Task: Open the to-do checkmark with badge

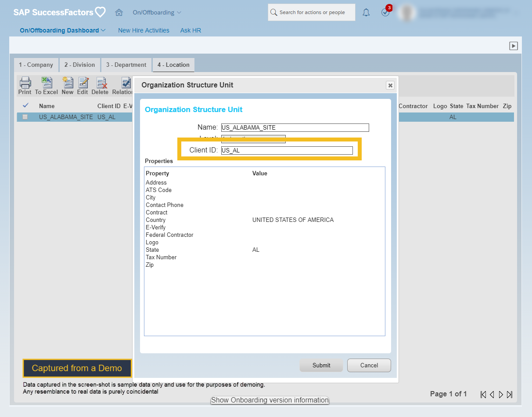Action: pyautogui.click(x=386, y=12)
